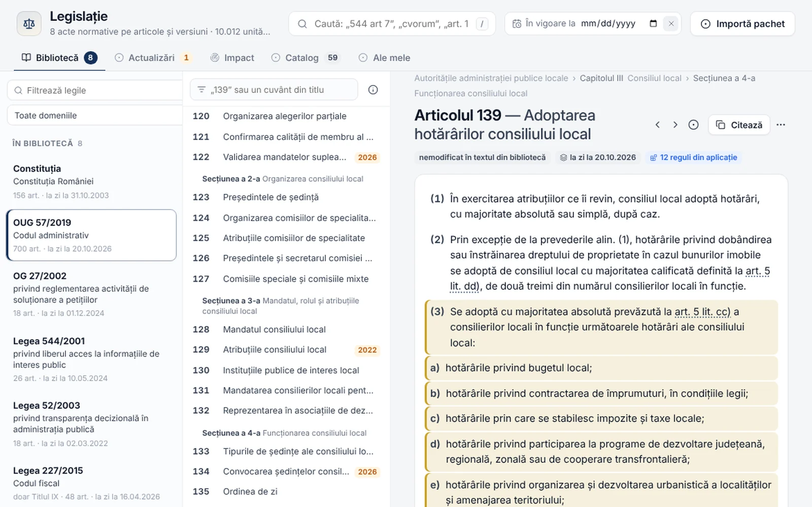
Task: Click the info icon beside article filter
Action: (x=373, y=90)
